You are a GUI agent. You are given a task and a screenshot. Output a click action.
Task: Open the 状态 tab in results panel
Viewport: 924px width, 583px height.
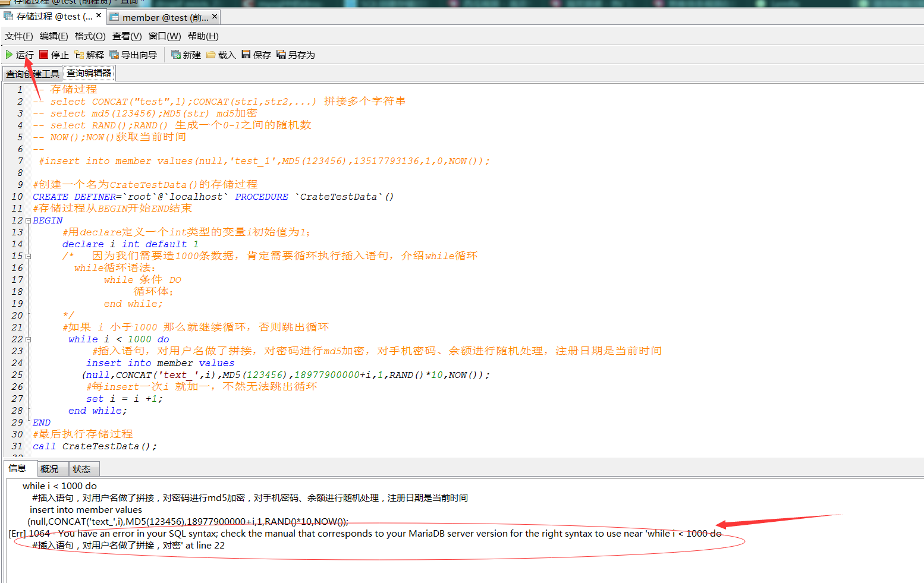pyautogui.click(x=81, y=469)
